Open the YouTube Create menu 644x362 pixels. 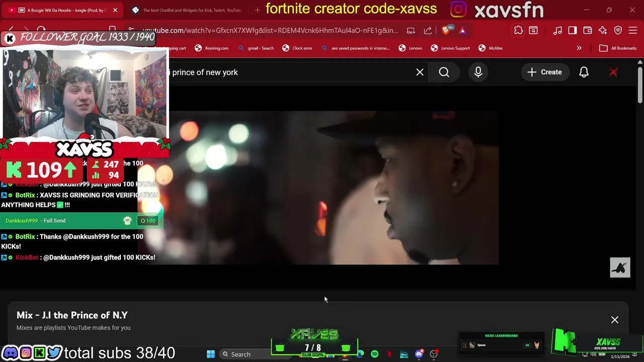point(544,72)
